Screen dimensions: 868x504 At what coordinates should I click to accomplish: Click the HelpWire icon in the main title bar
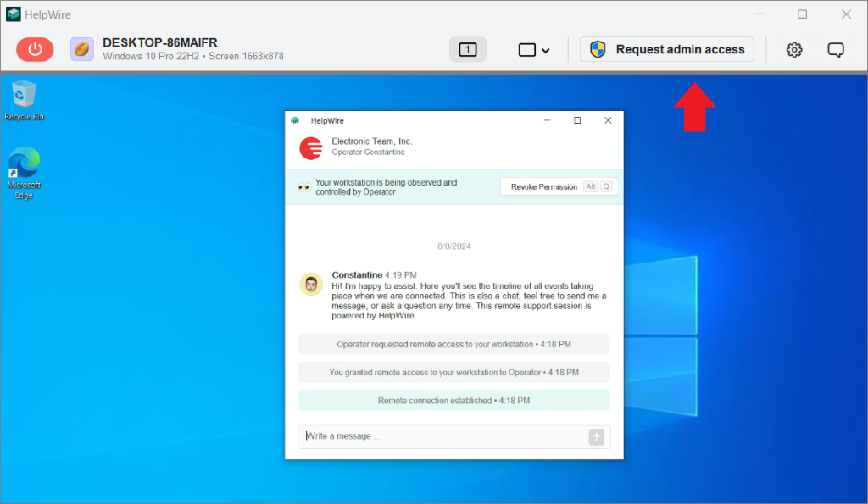(13, 14)
